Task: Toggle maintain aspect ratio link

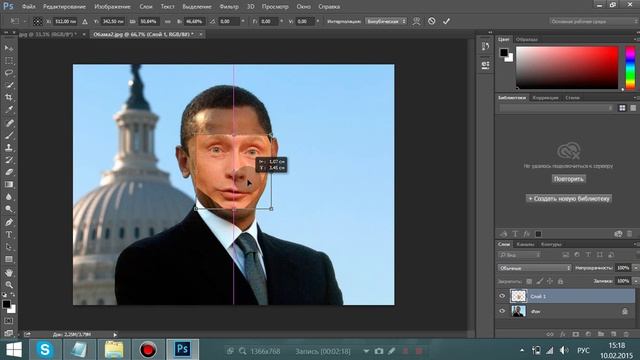Action: [x=168, y=21]
